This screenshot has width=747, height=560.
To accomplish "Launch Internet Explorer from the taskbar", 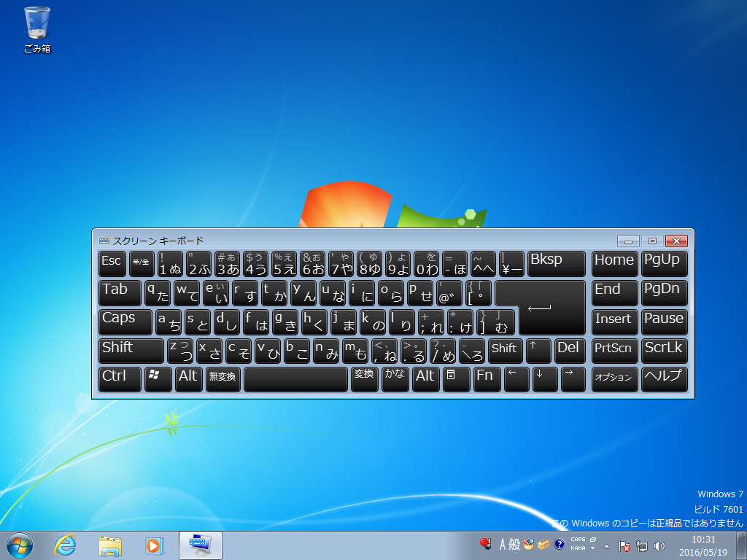I will 65,545.
